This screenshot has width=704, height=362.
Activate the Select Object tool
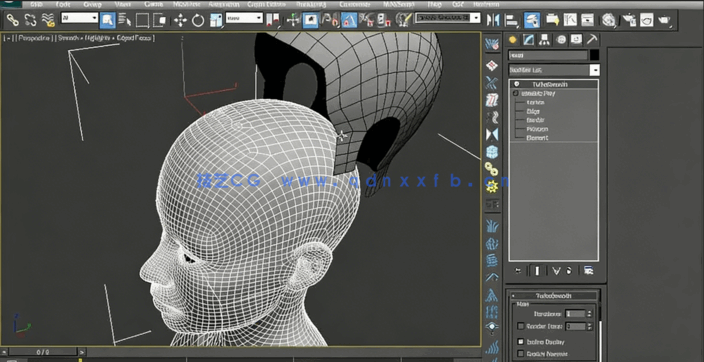click(107, 20)
